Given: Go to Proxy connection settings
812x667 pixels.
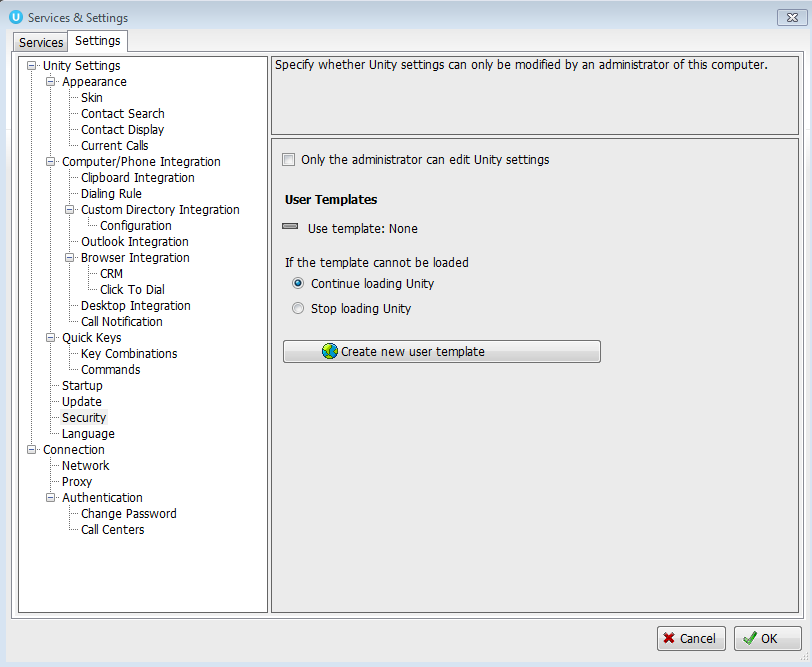Looking at the screenshot, I should [77, 482].
